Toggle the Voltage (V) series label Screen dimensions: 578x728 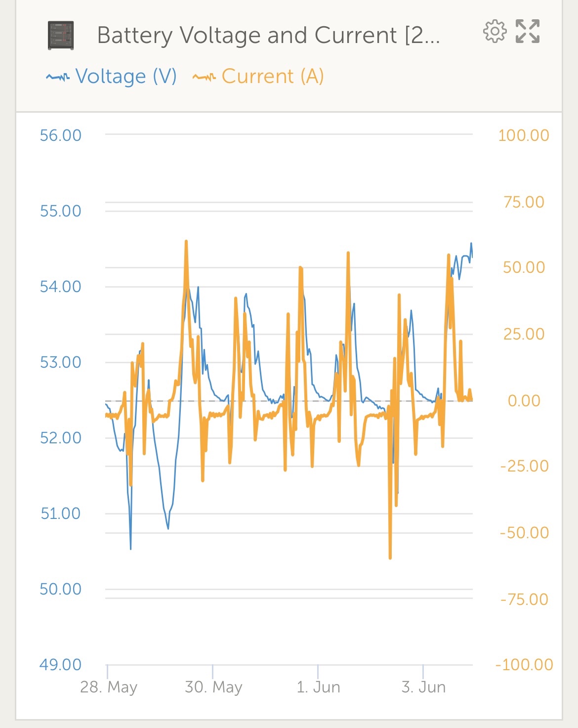tap(126, 77)
